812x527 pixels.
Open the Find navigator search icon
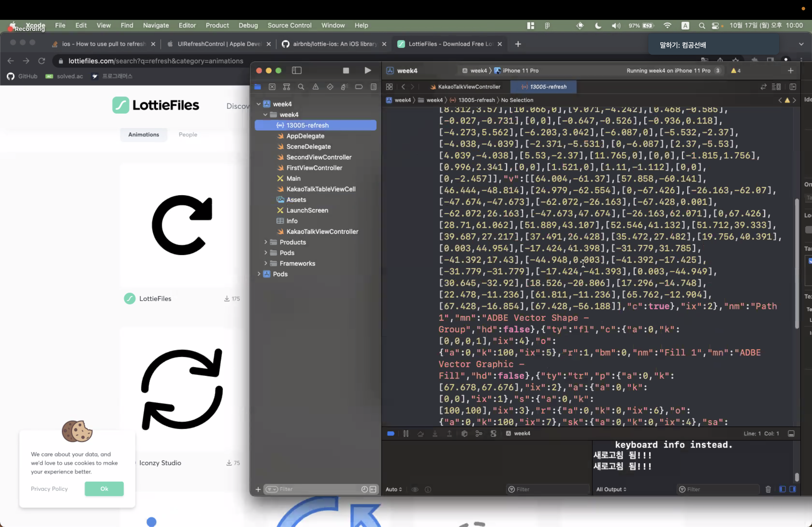tap(300, 87)
